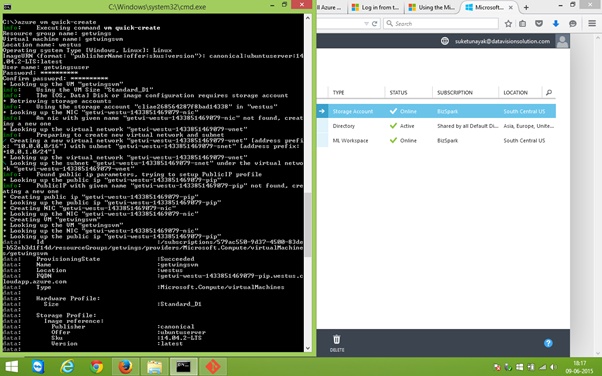Click 'BizSpark' in the ML Workspace row
602x376 pixels.
[447, 141]
